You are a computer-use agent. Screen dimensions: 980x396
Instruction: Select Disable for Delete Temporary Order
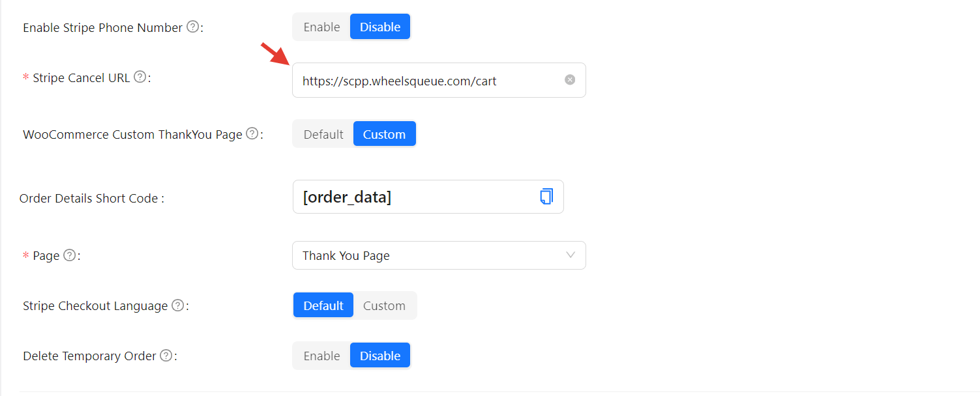tap(380, 356)
